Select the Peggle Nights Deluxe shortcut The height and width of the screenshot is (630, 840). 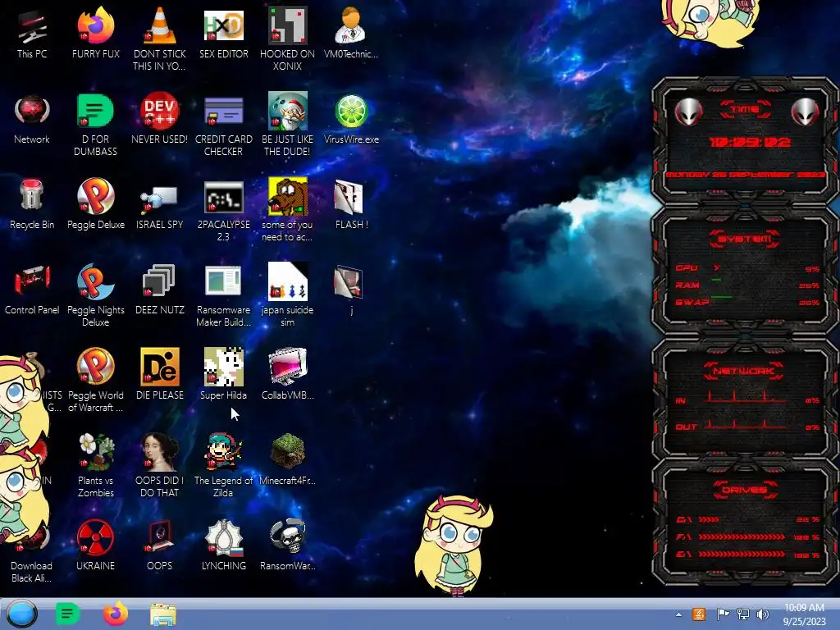coord(95,281)
